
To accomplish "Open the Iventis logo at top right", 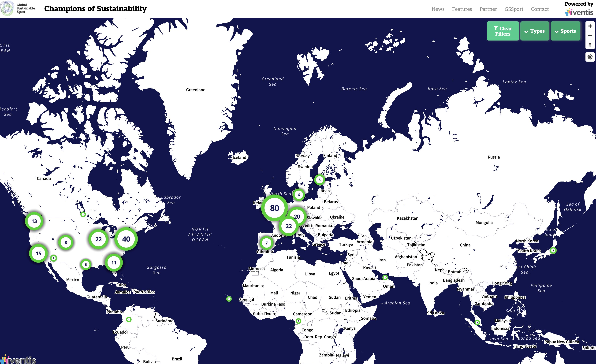I will click(x=579, y=12).
